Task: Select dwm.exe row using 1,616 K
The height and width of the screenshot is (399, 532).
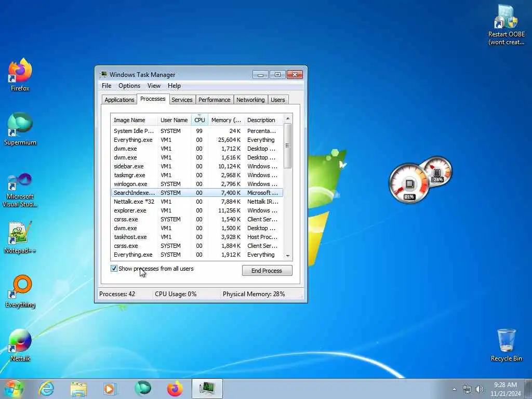Action: (x=197, y=157)
